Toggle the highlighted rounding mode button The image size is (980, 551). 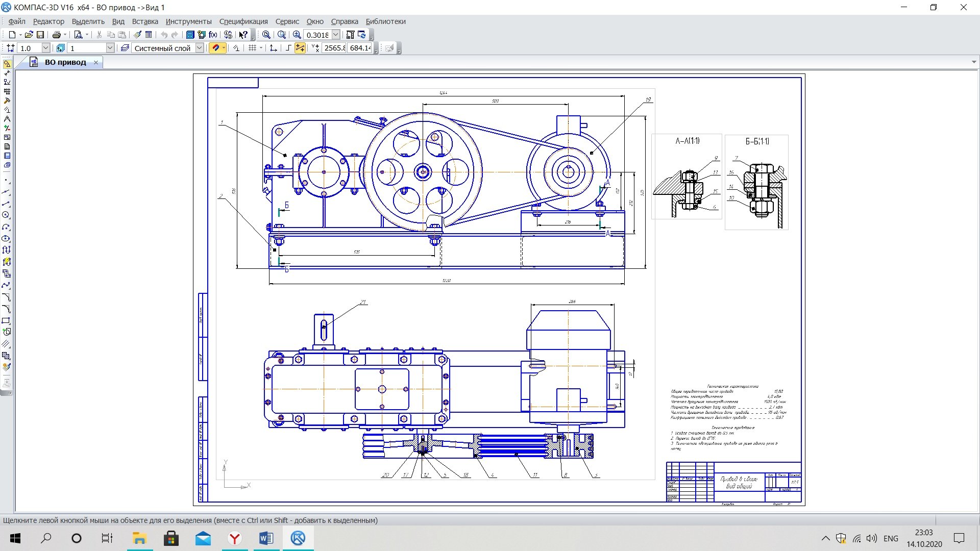tap(300, 48)
